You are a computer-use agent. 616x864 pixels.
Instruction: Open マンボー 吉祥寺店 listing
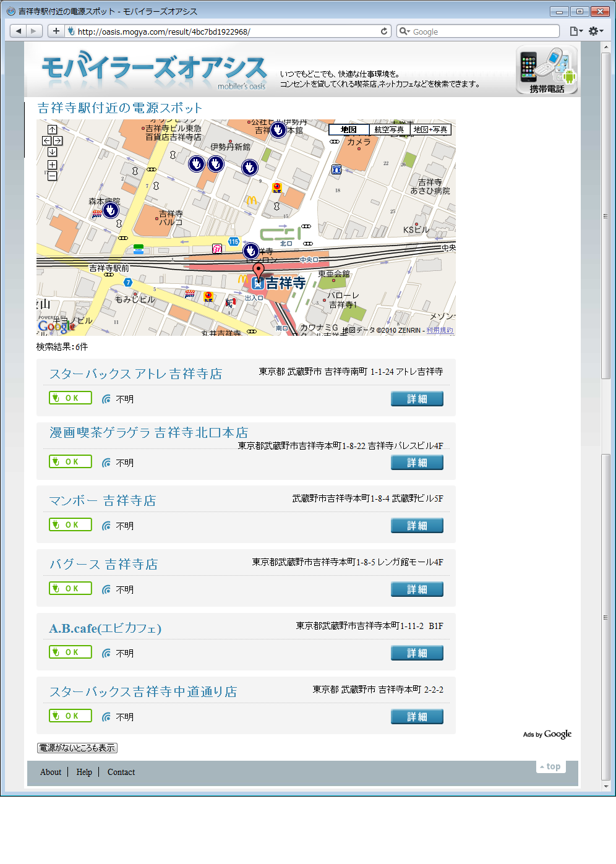coord(103,500)
